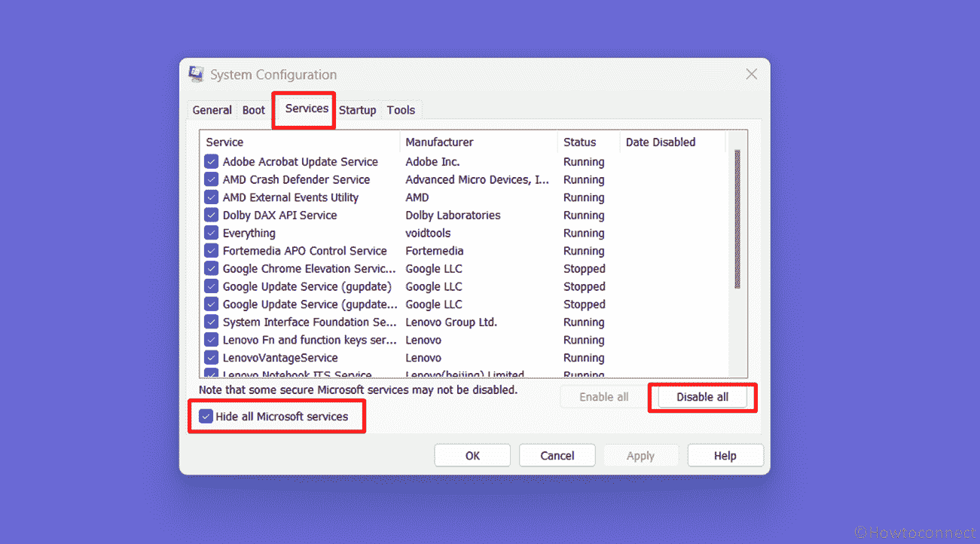Sort by Status column header

click(588, 142)
